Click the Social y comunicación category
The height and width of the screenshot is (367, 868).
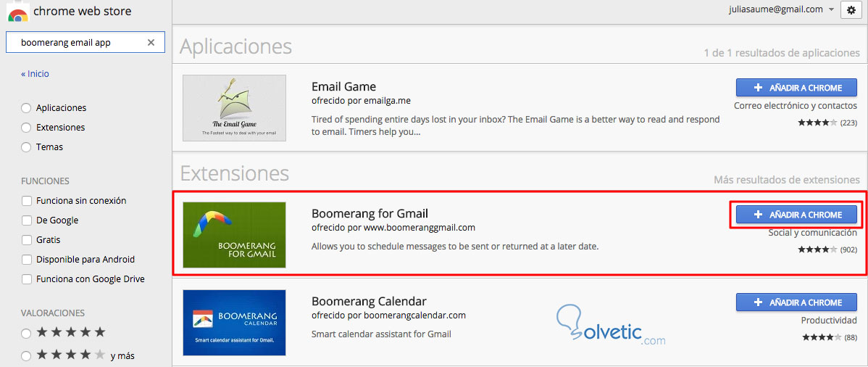coord(813,233)
